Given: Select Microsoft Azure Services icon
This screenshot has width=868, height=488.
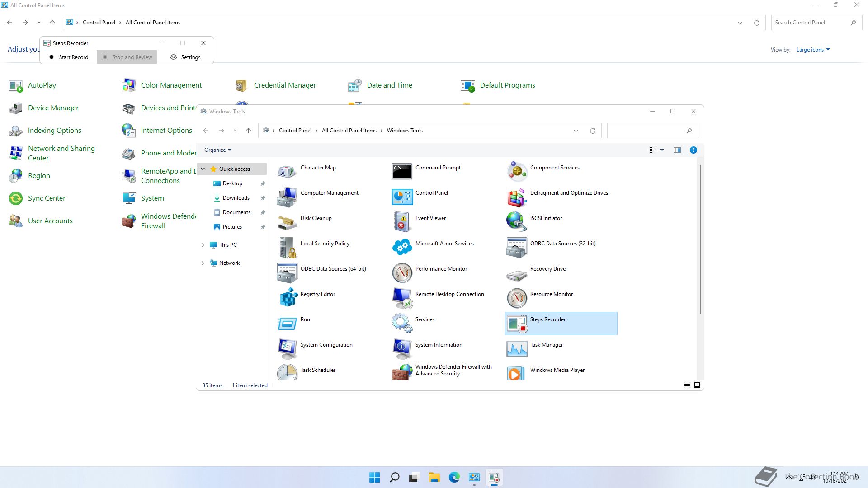Looking at the screenshot, I should coord(401,248).
